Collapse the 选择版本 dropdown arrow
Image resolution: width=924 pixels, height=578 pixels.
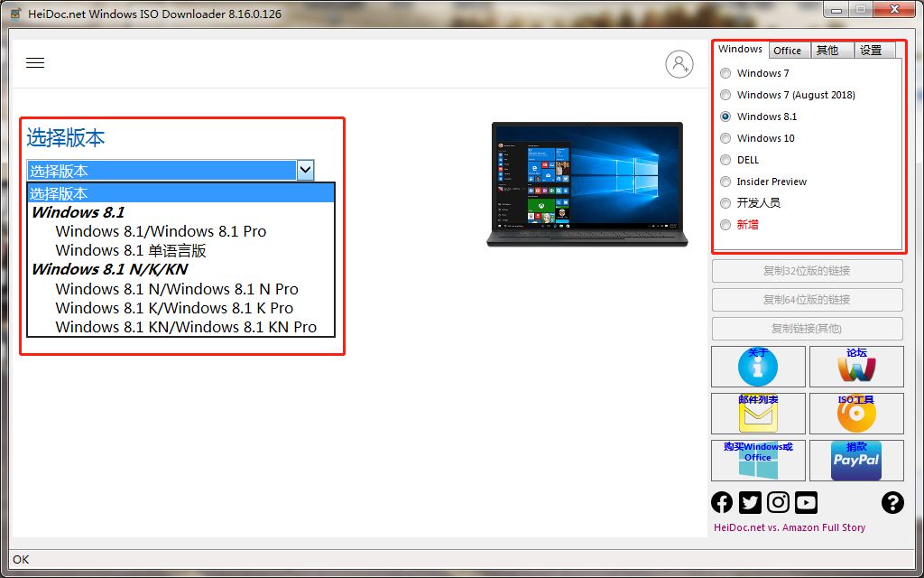[x=305, y=171]
